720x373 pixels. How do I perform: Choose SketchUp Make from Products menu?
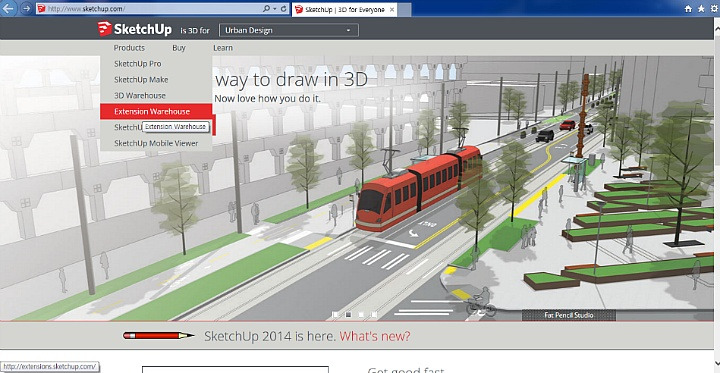pyautogui.click(x=141, y=79)
